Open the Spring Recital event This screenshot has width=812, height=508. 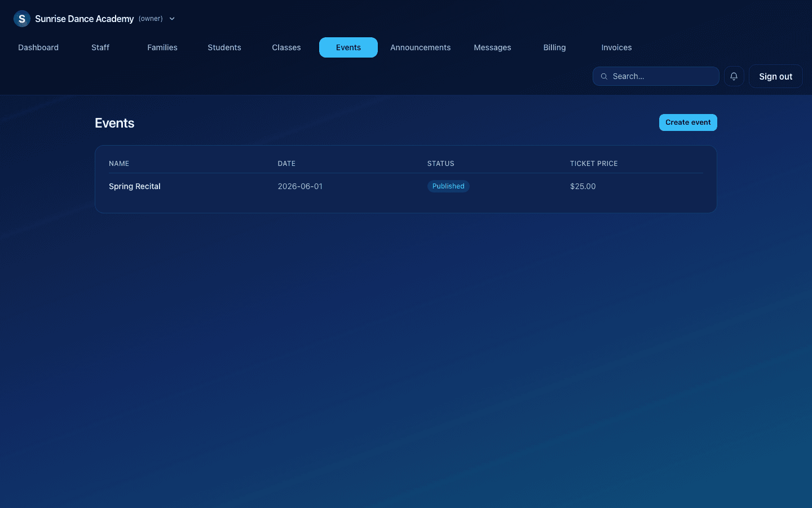click(135, 186)
